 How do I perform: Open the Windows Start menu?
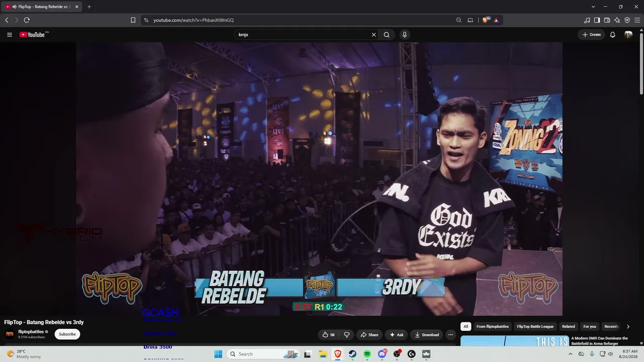pyautogui.click(x=218, y=354)
